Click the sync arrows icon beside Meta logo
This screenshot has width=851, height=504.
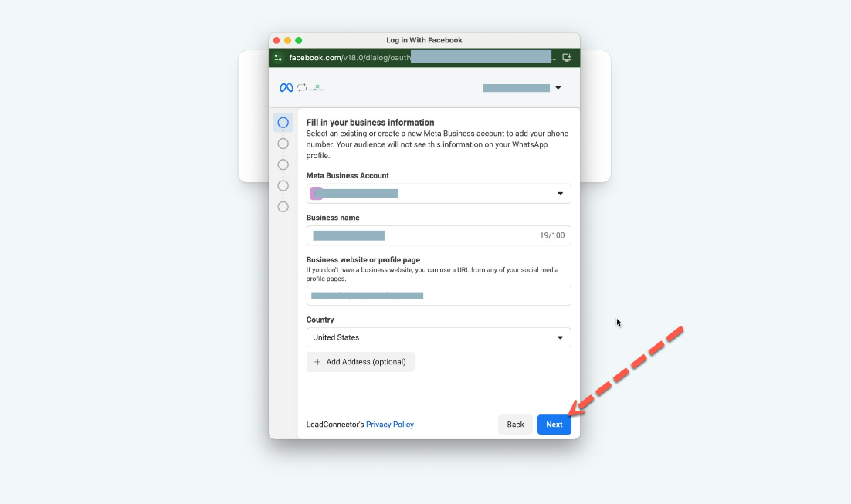(302, 88)
